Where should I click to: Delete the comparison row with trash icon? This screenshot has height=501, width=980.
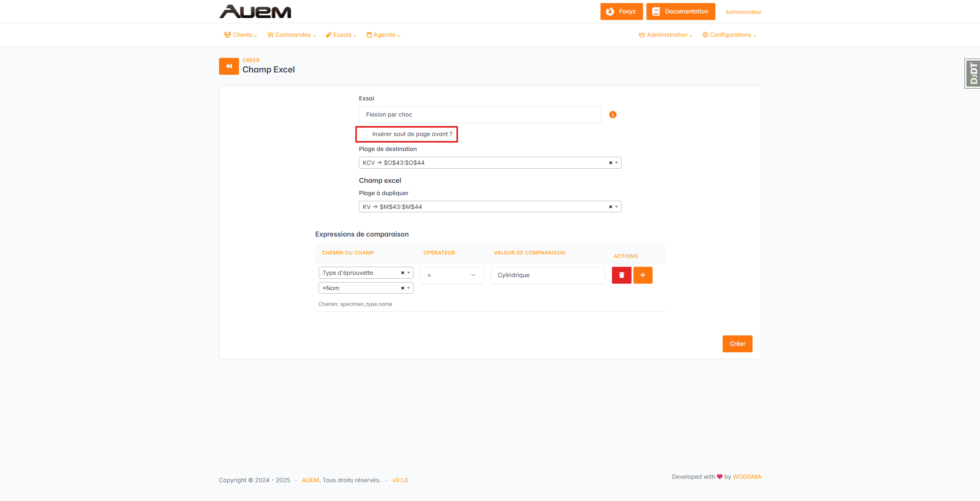pos(621,275)
